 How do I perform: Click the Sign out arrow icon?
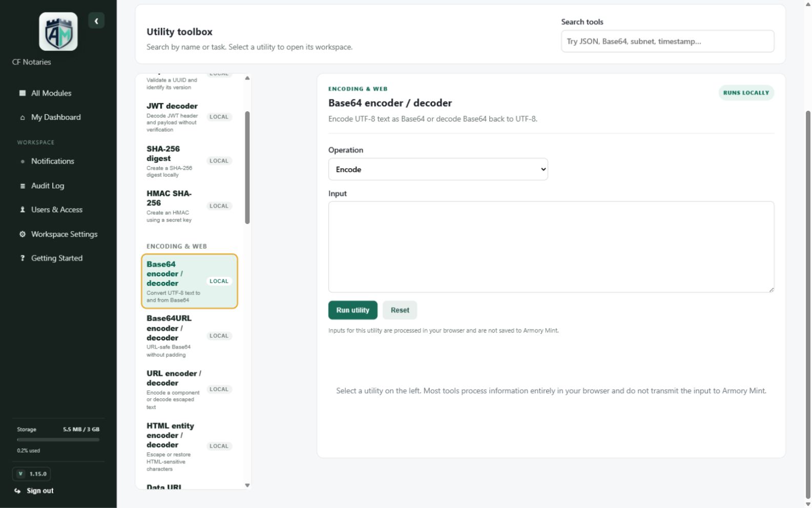coord(17,491)
